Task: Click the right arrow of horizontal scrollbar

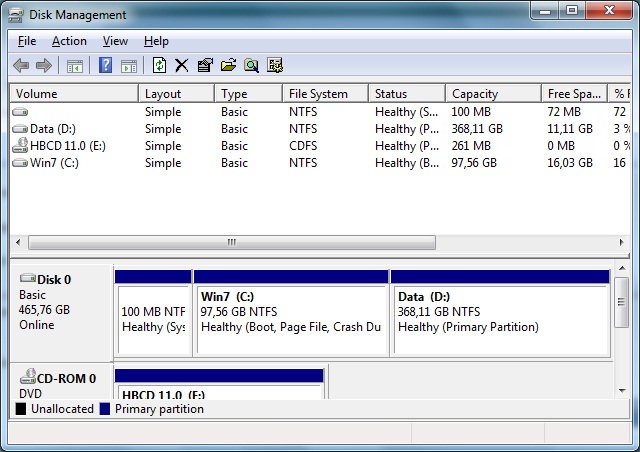Action: click(x=621, y=242)
